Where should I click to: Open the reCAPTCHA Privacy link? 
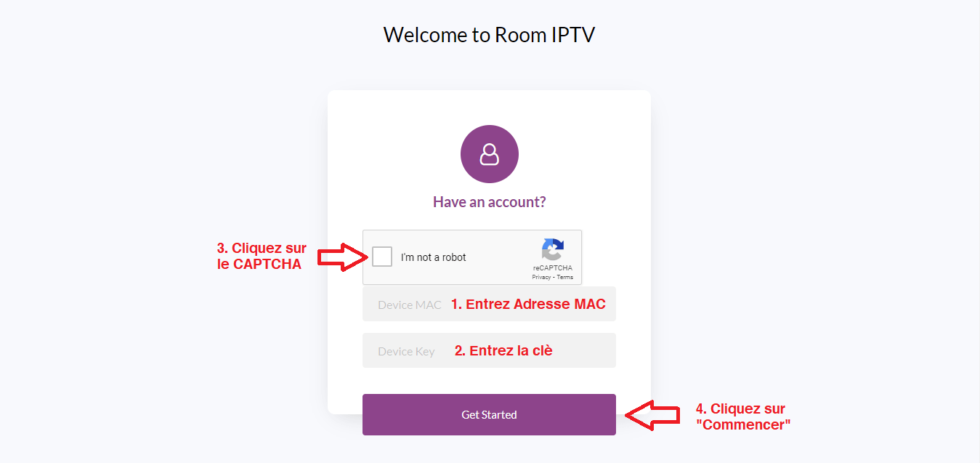[x=541, y=277]
